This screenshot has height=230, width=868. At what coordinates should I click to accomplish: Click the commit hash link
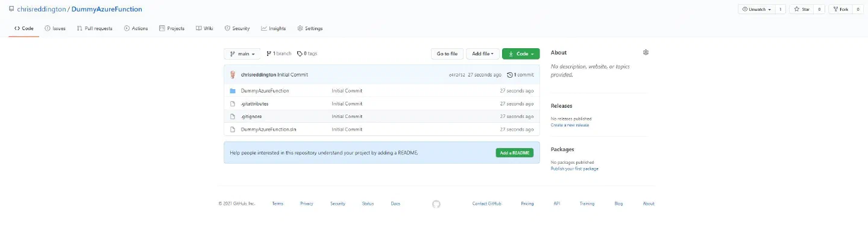(x=457, y=75)
